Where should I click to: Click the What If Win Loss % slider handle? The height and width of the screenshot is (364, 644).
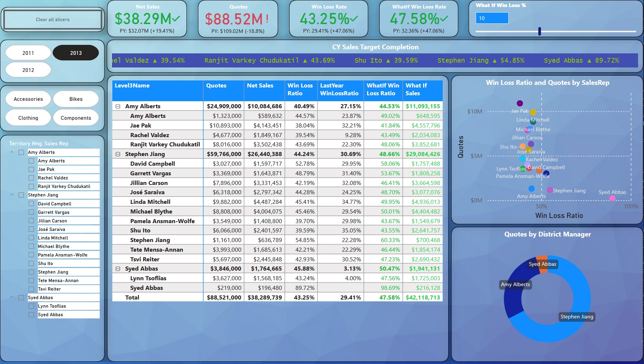pyautogui.click(x=539, y=32)
